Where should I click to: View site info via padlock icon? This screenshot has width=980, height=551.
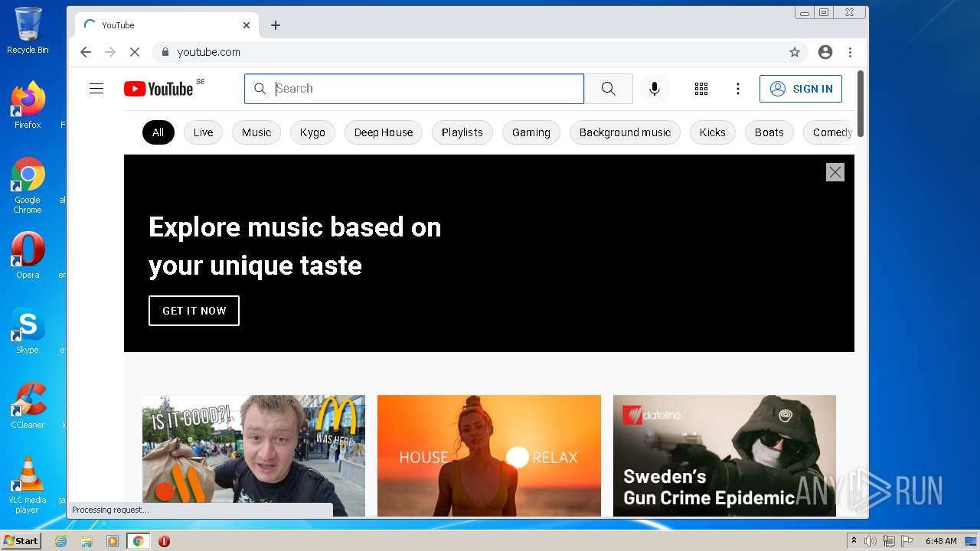pyautogui.click(x=165, y=52)
